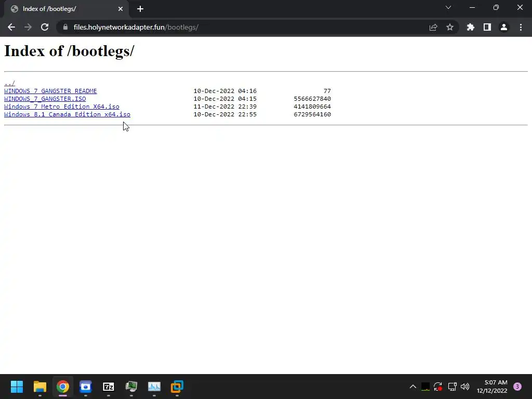The image size is (532, 399).
Task: Open the volume control in the tray
Action: pos(465,387)
